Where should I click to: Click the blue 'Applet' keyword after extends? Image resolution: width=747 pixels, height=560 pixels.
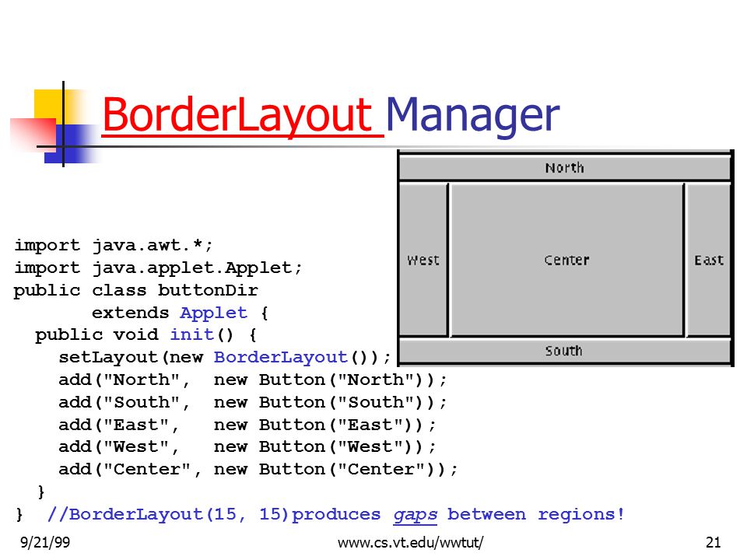(213, 313)
